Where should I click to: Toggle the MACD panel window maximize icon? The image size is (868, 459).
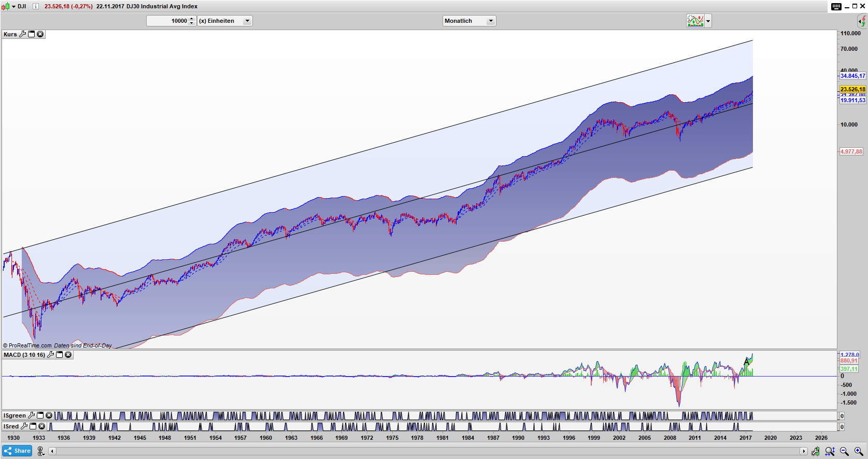pos(60,355)
